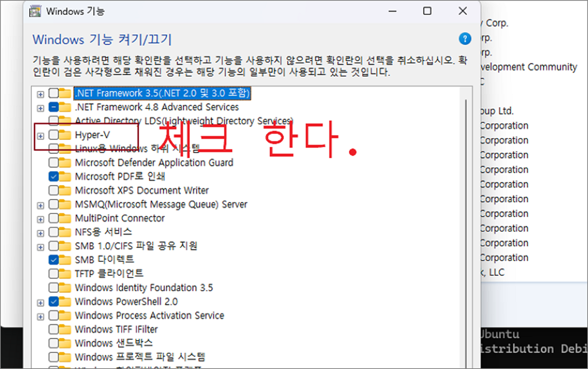Screen dimensions: 588x369
Task: Click folder icon beside Microsoft XPS Document Writer
Action: tap(65, 191)
